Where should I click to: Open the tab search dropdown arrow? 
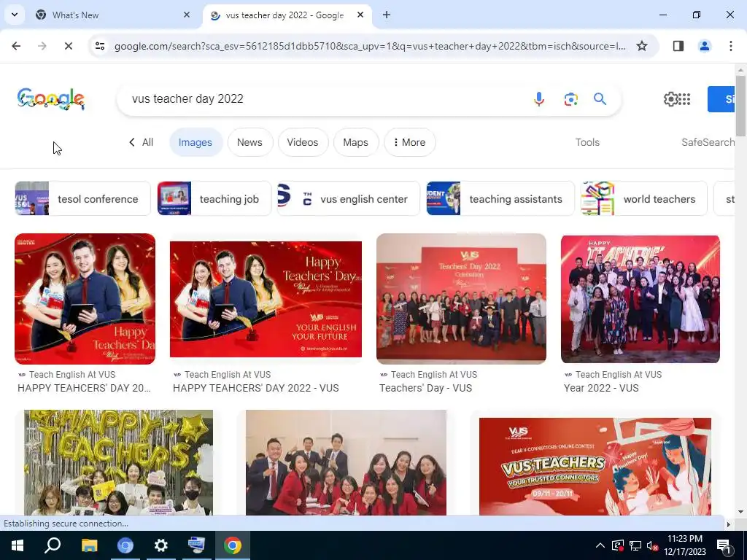pos(15,15)
